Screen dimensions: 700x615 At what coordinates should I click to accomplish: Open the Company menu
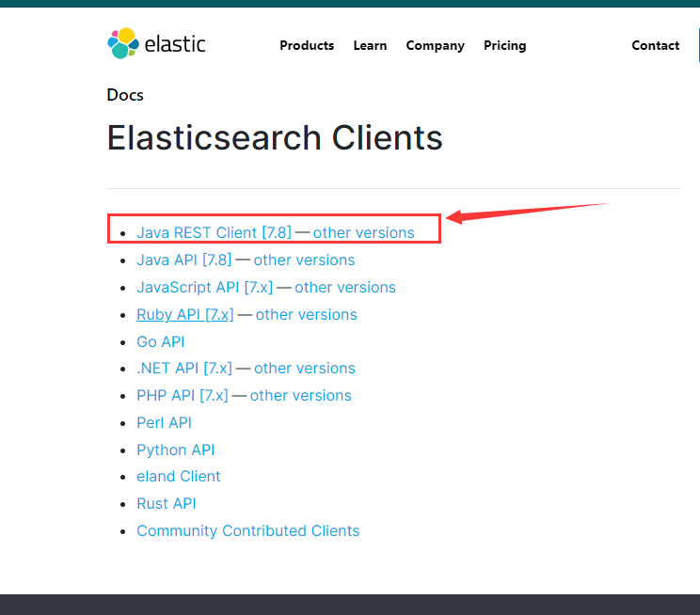[436, 45]
